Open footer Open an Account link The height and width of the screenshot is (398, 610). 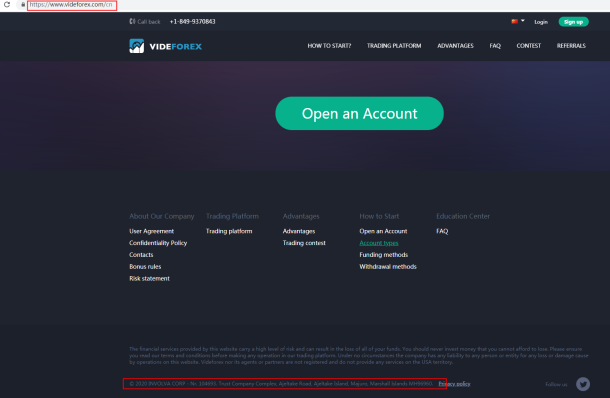tap(383, 231)
